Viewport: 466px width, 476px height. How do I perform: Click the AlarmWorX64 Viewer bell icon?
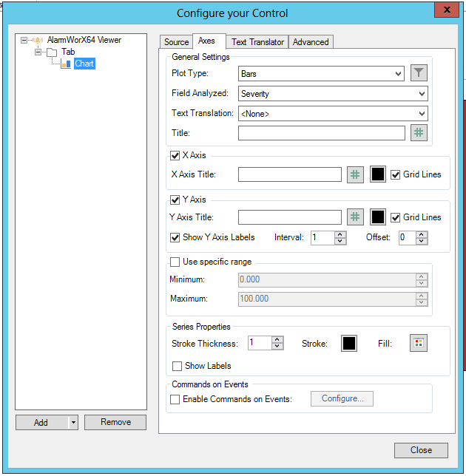click(x=38, y=40)
